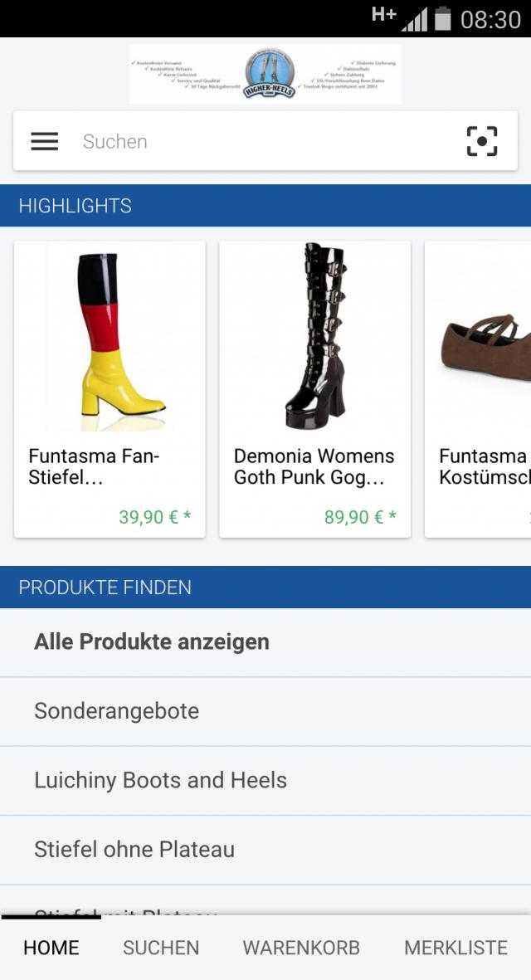Open the MERKLISTE wishlist

[455, 947]
